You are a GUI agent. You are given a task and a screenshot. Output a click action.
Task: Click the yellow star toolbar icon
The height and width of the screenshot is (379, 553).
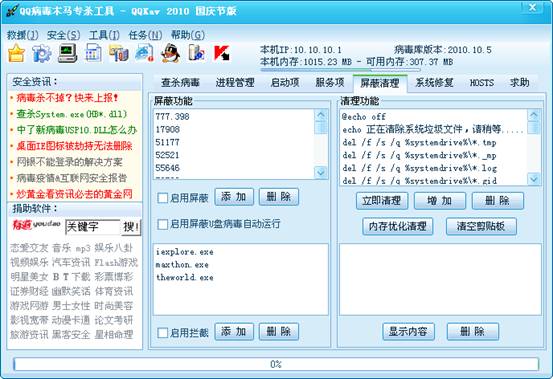16,53
